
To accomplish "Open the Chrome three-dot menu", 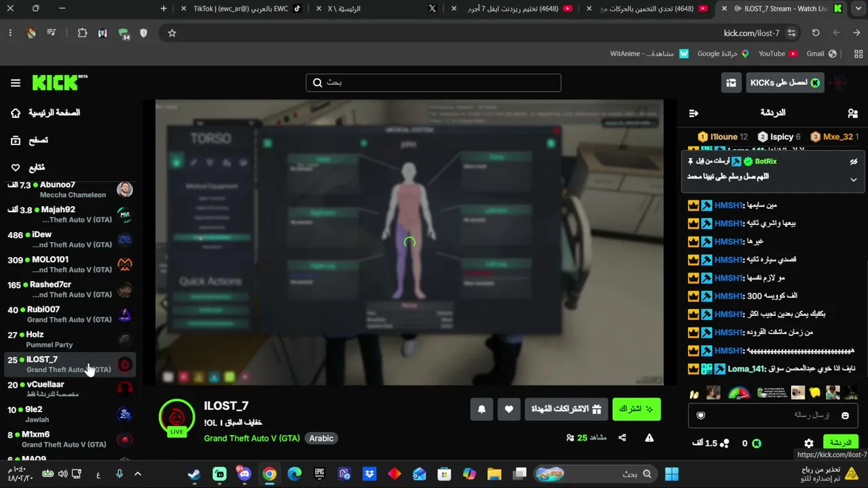I will [10, 33].
